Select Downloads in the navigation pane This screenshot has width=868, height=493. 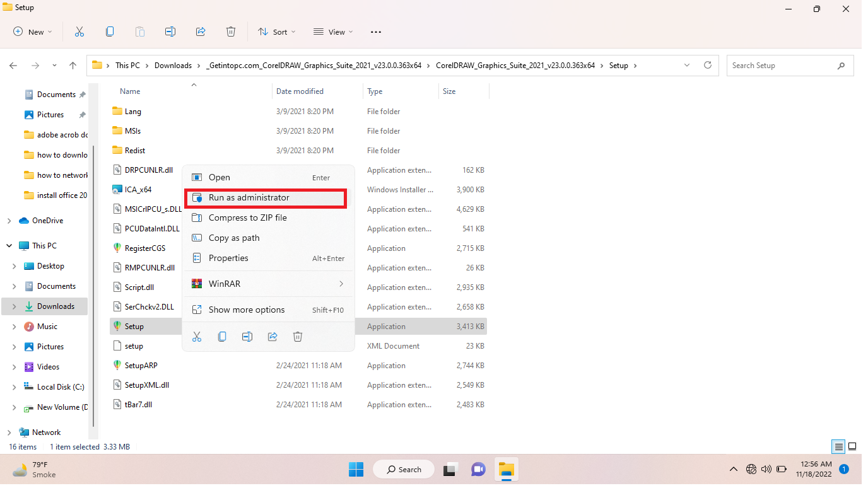tap(44, 306)
